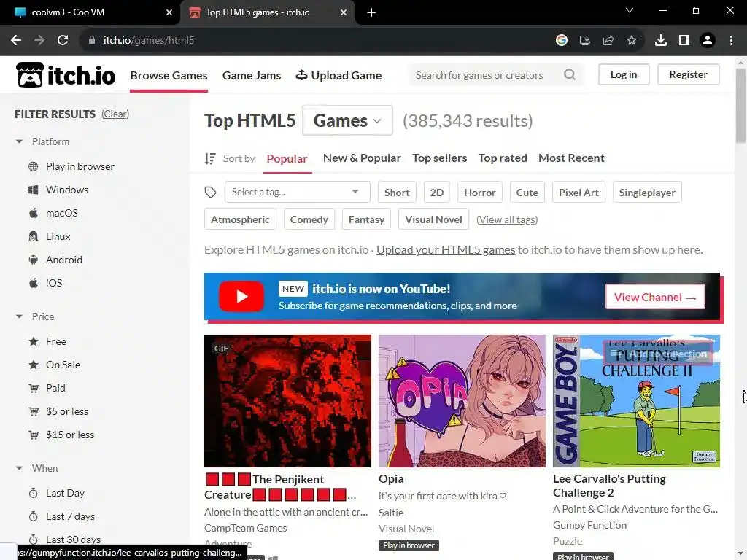
Task: Open the Games type dropdown
Action: point(347,120)
